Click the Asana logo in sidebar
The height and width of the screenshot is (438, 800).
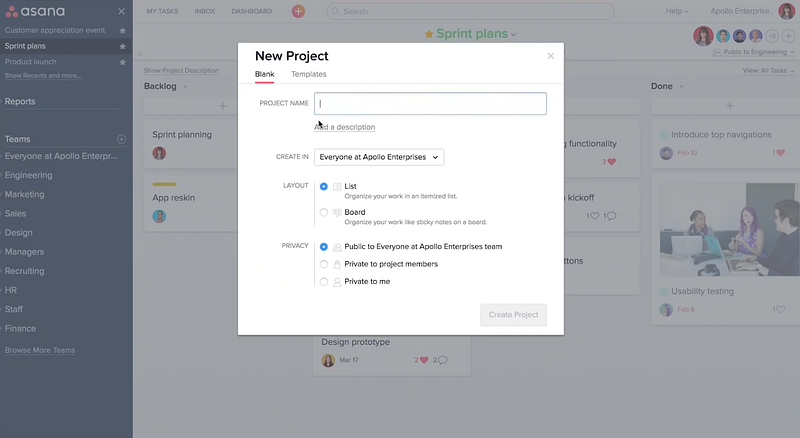click(x=36, y=11)
